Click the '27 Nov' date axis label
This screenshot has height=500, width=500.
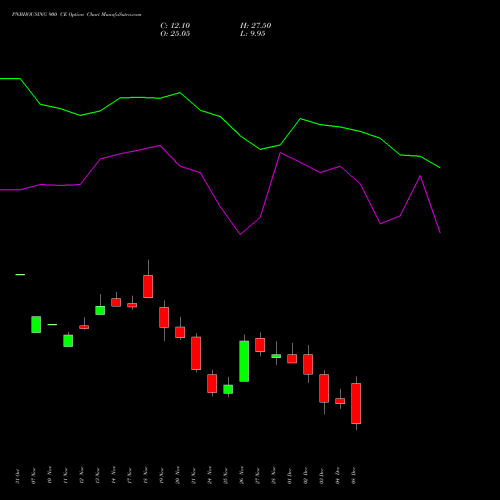click(x=258, y=476)
